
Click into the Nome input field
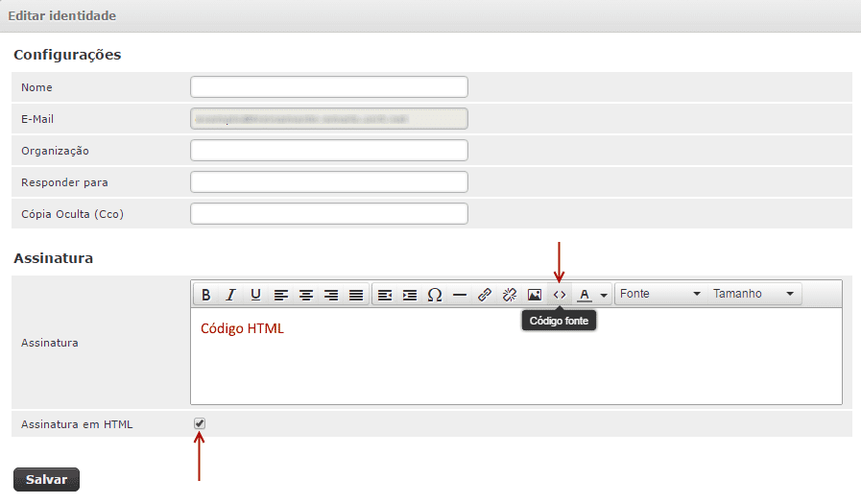tap(328, 87)
